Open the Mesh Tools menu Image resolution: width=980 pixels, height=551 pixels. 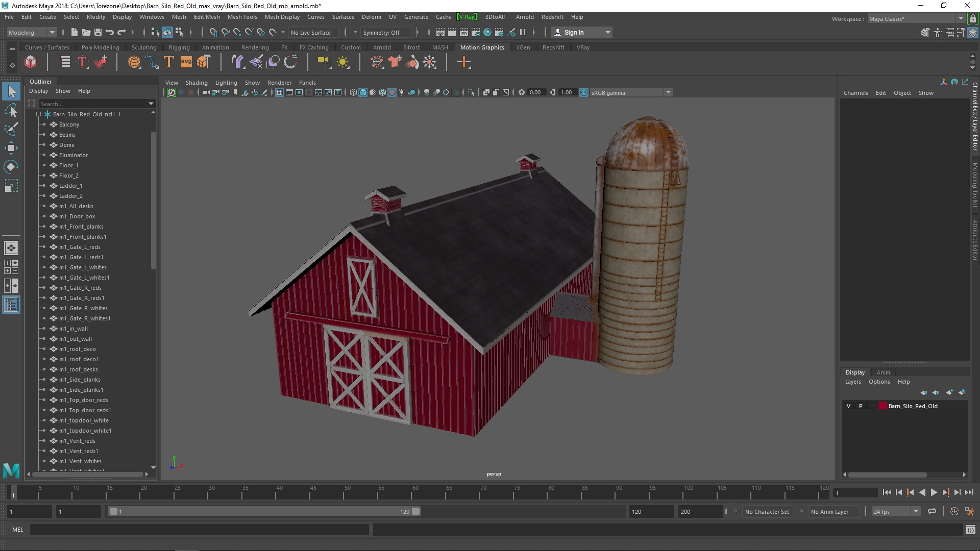coord(242,17)
